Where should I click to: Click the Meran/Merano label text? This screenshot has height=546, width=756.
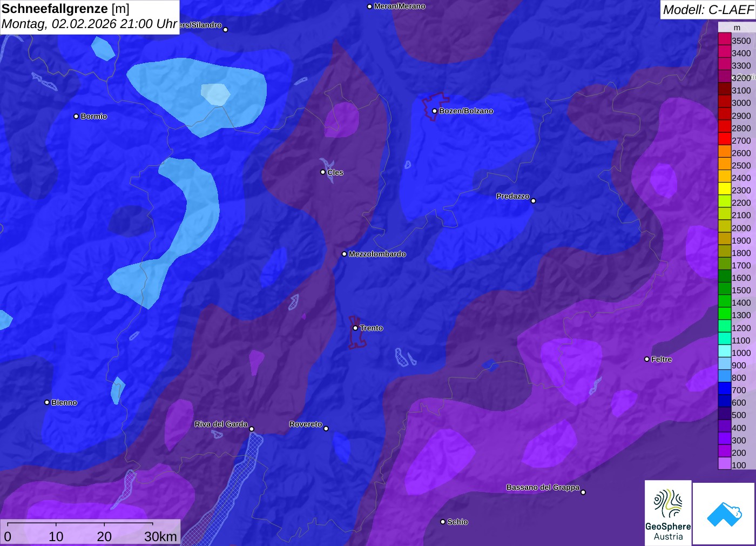(x=400, y=6)
